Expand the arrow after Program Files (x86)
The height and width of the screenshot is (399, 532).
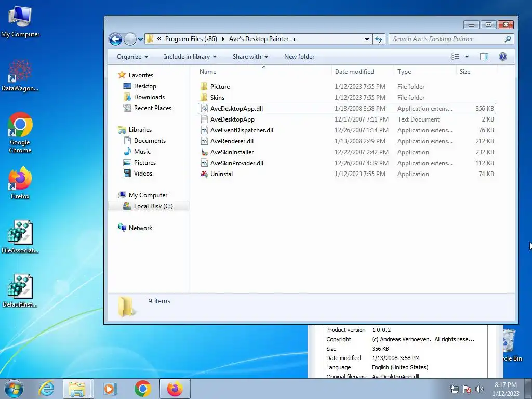tap(223, 39)
